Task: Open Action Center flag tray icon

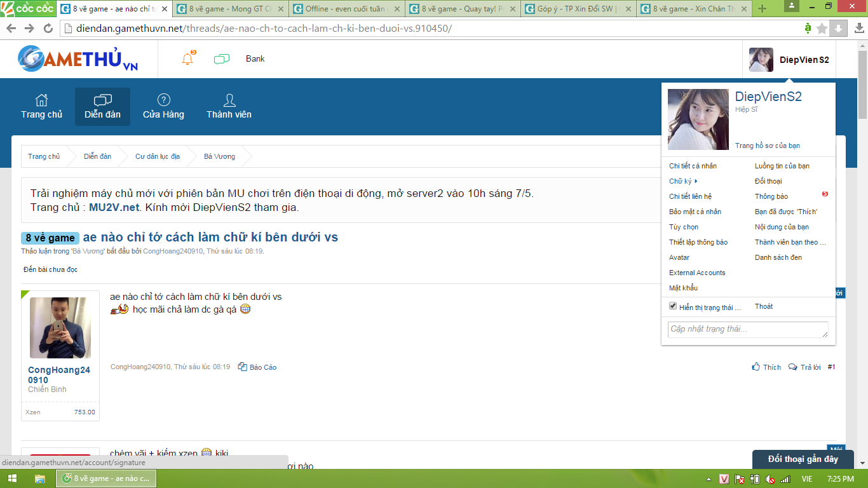Action: 739,479
